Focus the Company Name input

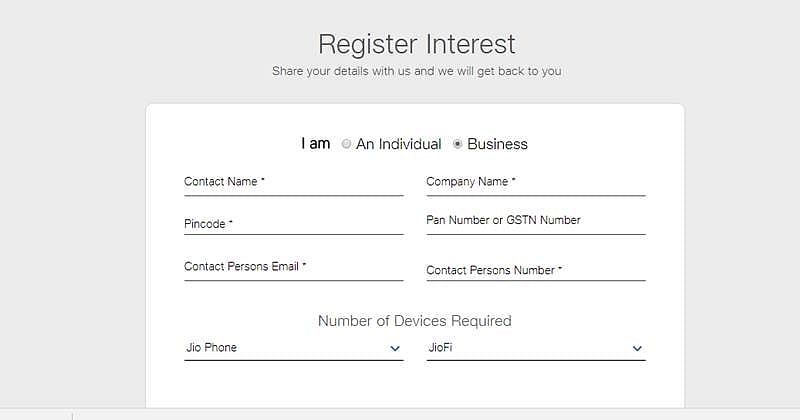[535, 183]
